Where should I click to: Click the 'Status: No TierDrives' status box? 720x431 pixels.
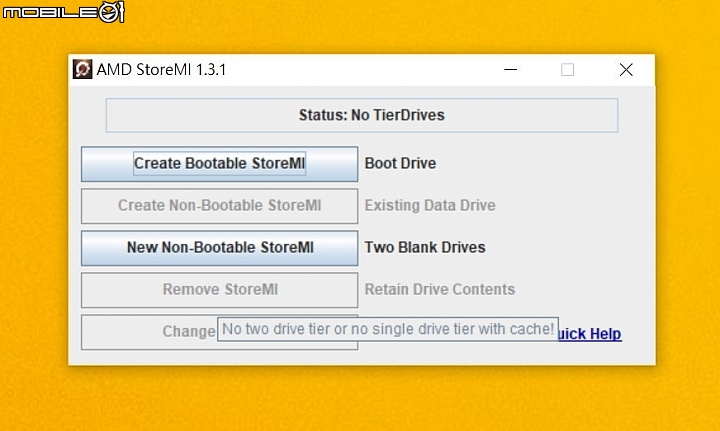click(x=362, y=115)
